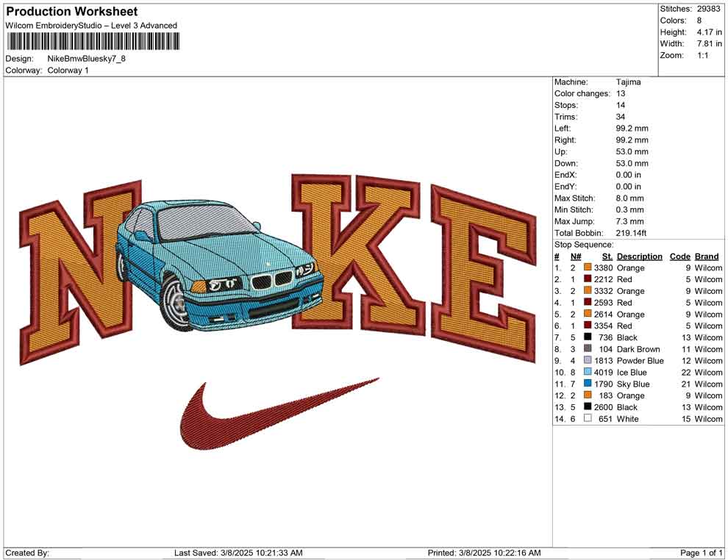
Task: Click the Trims value 34
Action: point(621,116)
